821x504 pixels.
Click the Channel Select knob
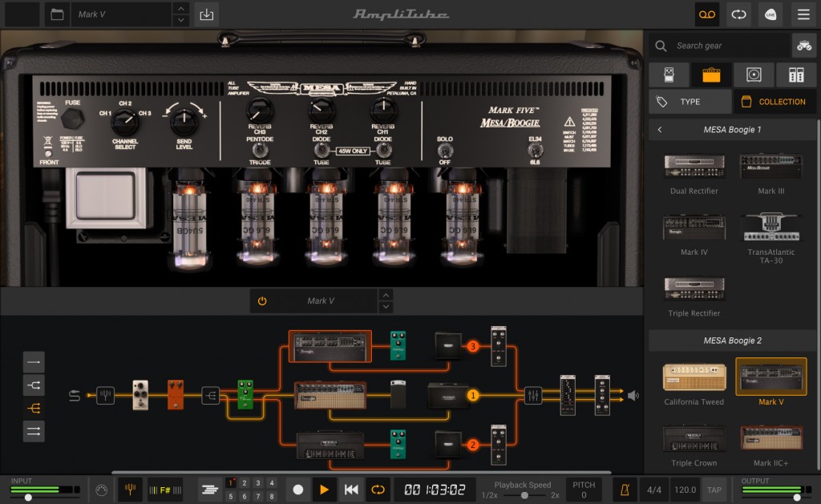click(124, 123)
